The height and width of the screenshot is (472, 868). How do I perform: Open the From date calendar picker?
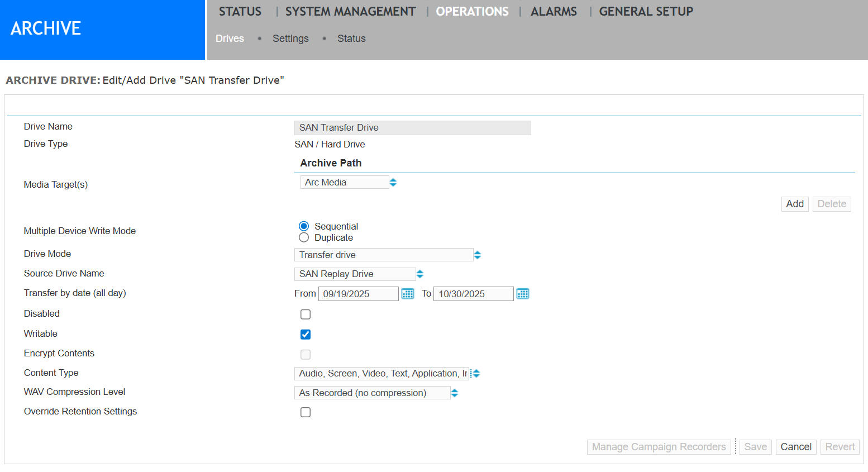[408, 293]
